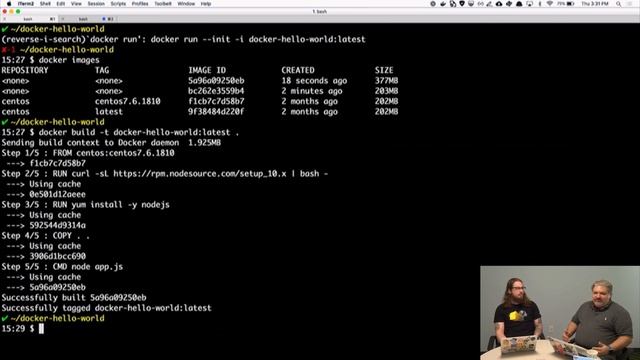Click '18 seconds ago' created value
This screenshot has width=640, height=360.
click(314, 80)
